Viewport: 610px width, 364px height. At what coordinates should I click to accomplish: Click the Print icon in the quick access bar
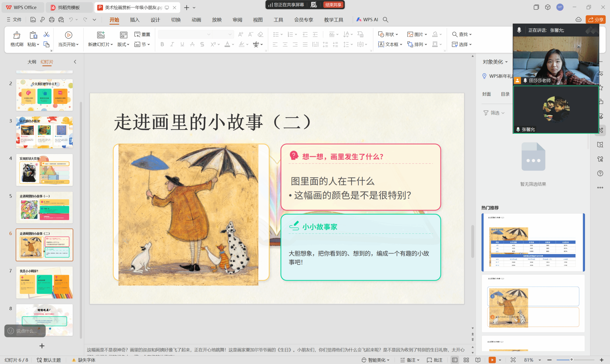(x=52, y=20)
